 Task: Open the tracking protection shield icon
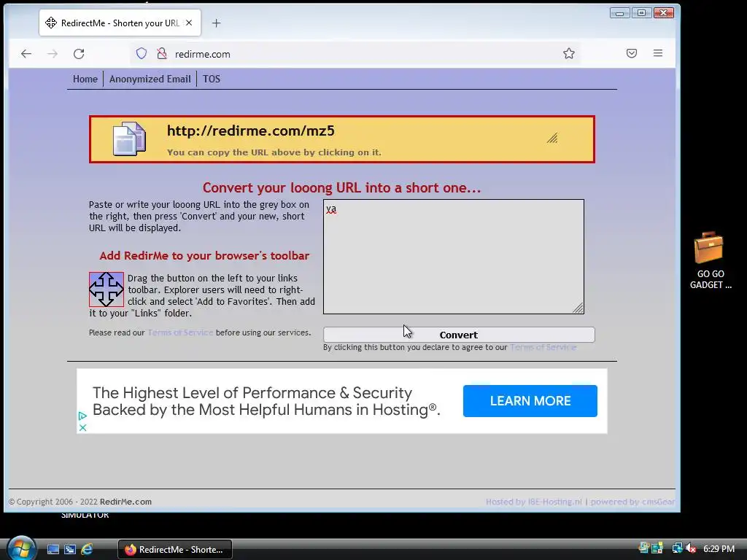coord(142,54)
